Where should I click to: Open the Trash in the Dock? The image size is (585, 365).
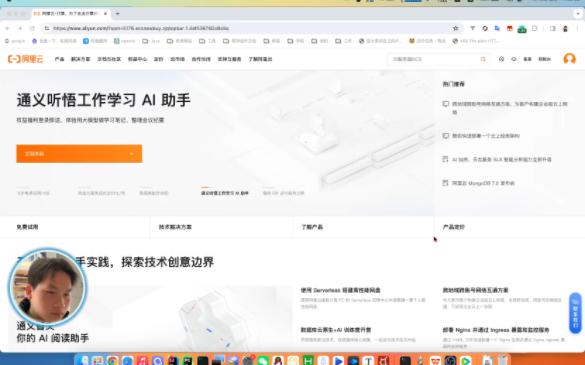[503, 361]
